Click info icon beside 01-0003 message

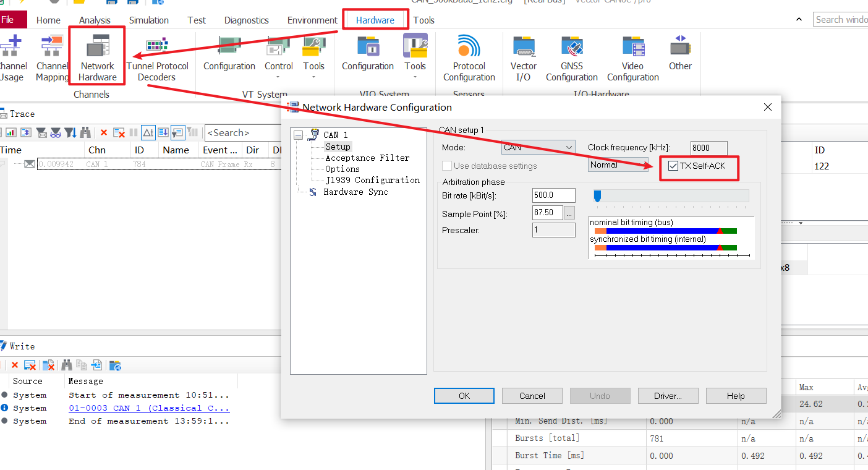4,408
